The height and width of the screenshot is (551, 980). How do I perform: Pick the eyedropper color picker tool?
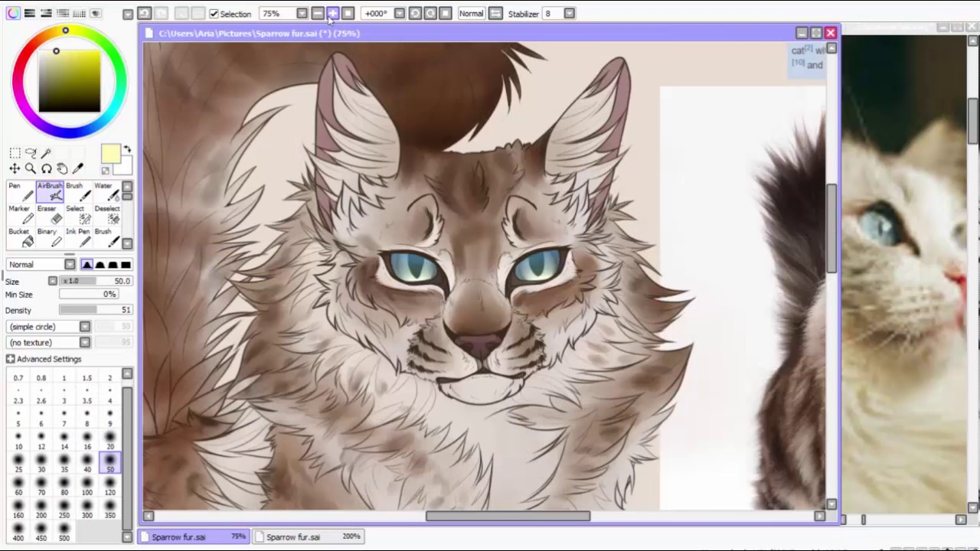click(x=77, y=168)
